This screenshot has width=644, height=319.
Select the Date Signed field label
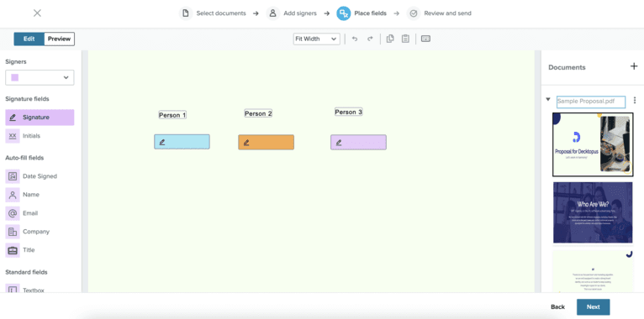[x=40, y=176]
